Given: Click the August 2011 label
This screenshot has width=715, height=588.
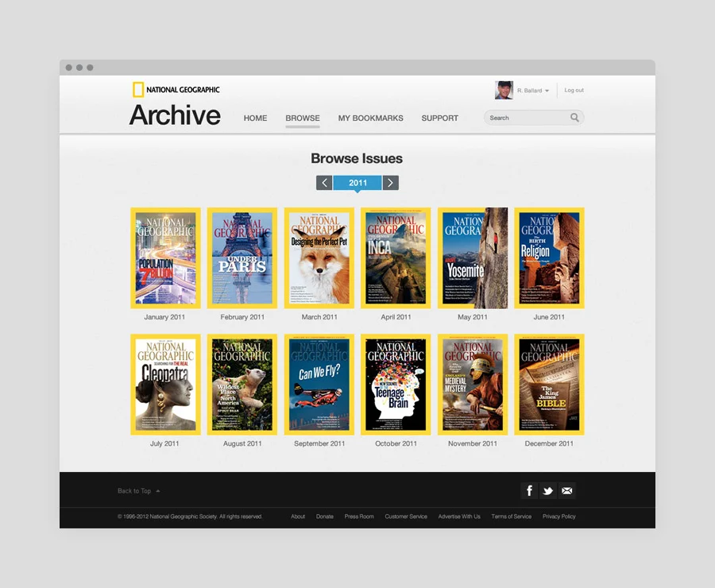Looking at the screenshot, I should [x=242, y=443].
